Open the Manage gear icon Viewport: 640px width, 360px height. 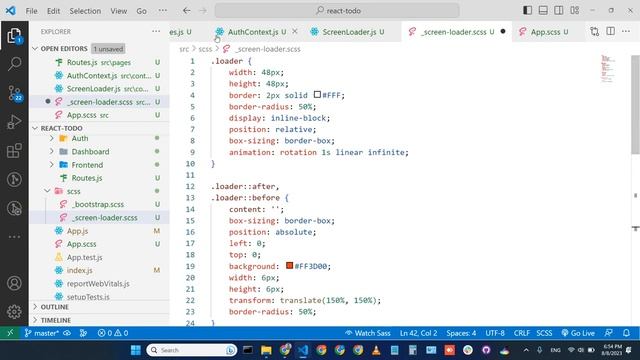[x=14, y=311]
